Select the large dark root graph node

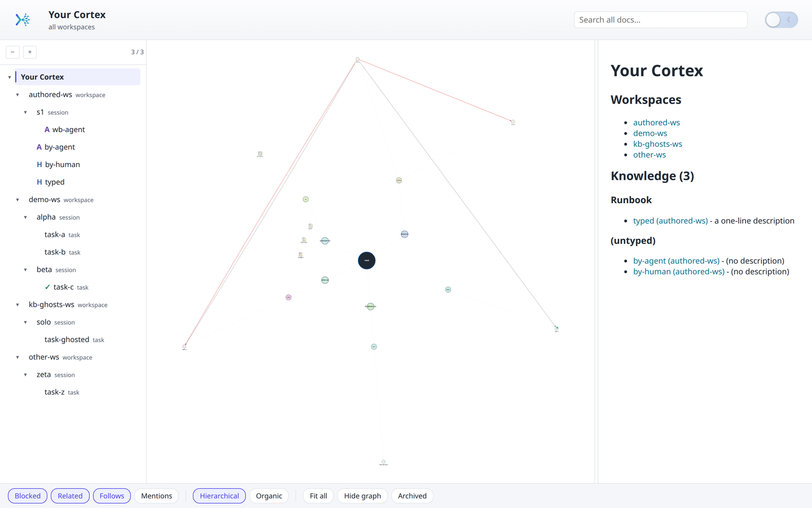coord(366,261)
